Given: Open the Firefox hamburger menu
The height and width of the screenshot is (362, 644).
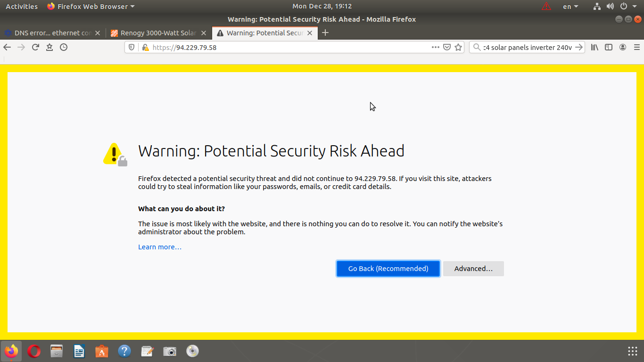Looking at the screenshot, I should click(637, 47).
